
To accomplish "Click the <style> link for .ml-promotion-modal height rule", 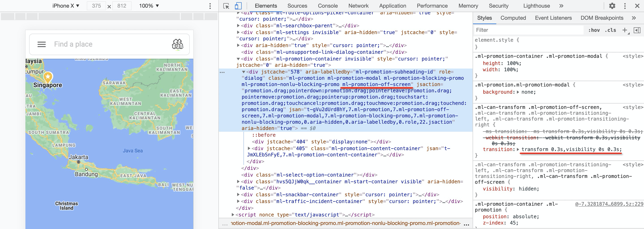I will coord(633,56).
